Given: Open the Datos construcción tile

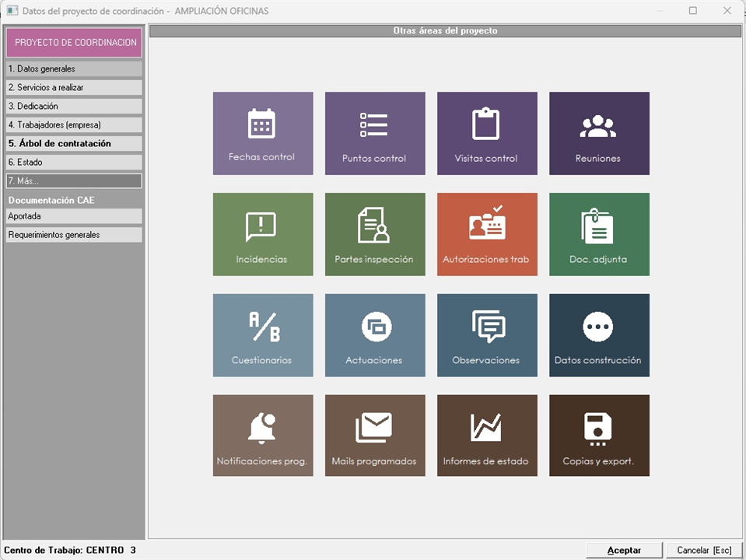Looking at the screenshot, I should pos(599,335).
